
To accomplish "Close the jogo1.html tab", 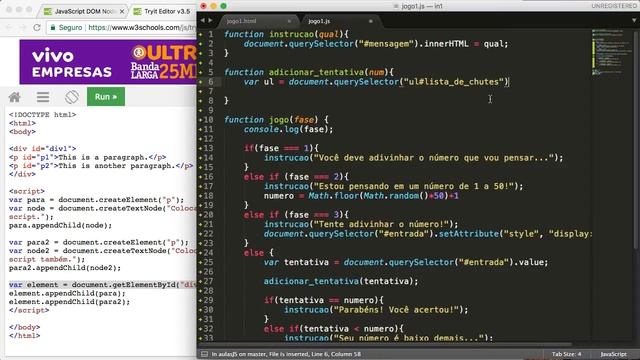I will pyautogui.click(x=289, y=21).
